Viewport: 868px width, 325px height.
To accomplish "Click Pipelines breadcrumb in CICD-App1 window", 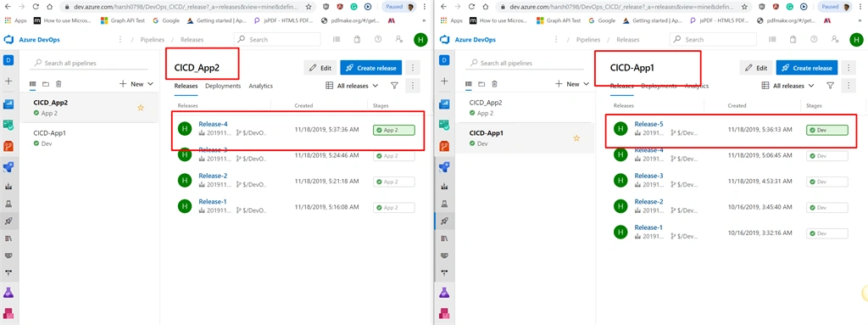I will tap(588, 40).
